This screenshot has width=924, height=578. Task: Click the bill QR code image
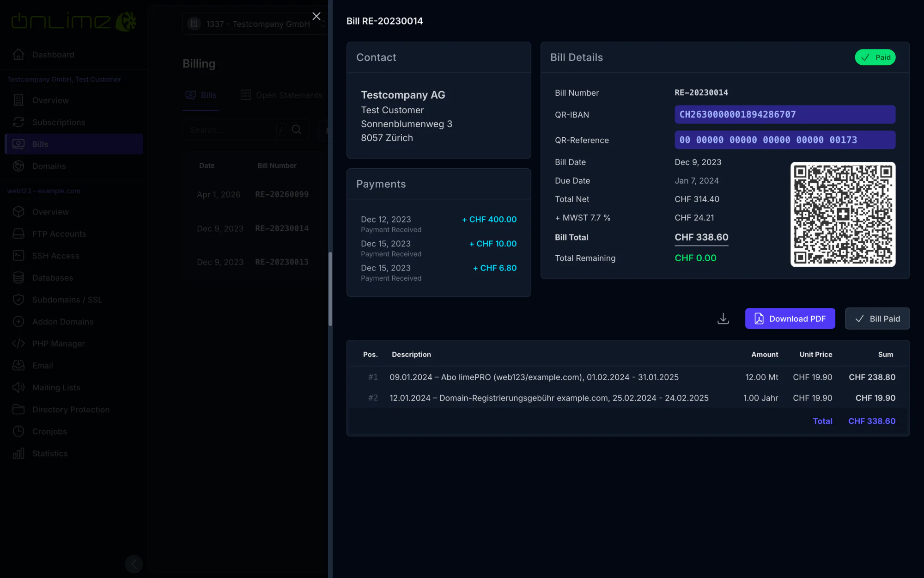843,214
